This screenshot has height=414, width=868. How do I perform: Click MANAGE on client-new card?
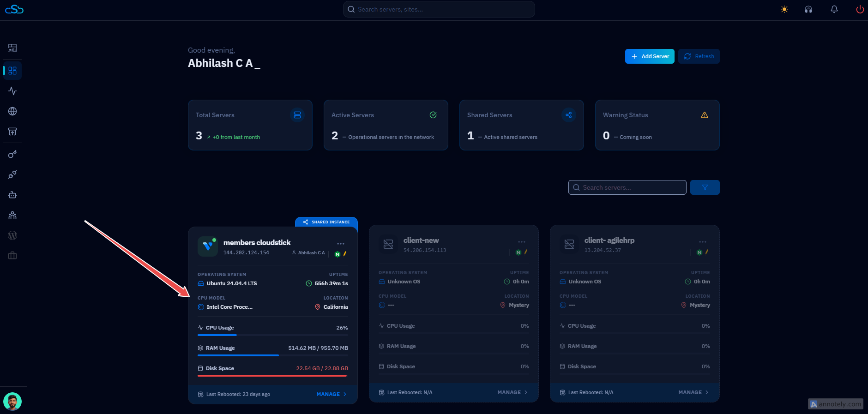(512, 392)
